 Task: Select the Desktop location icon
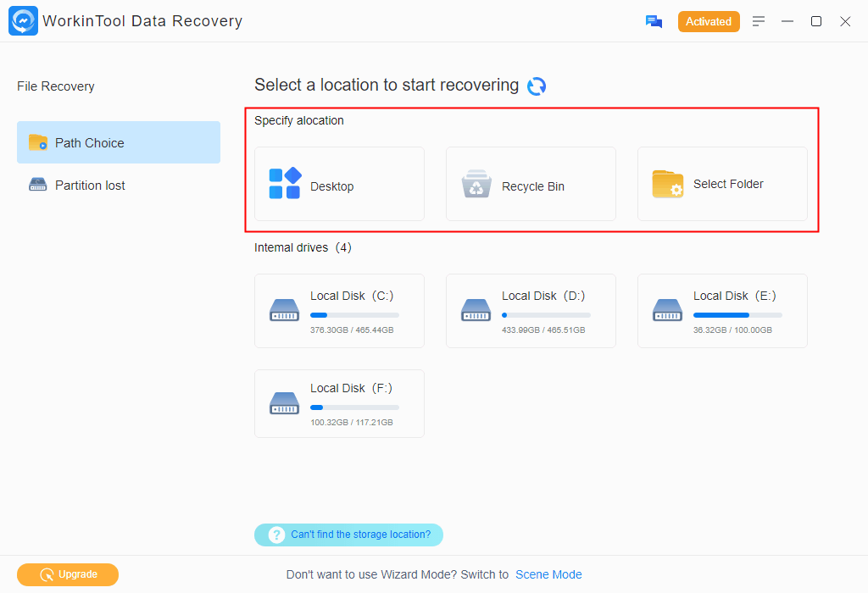(x=285, y=184)
